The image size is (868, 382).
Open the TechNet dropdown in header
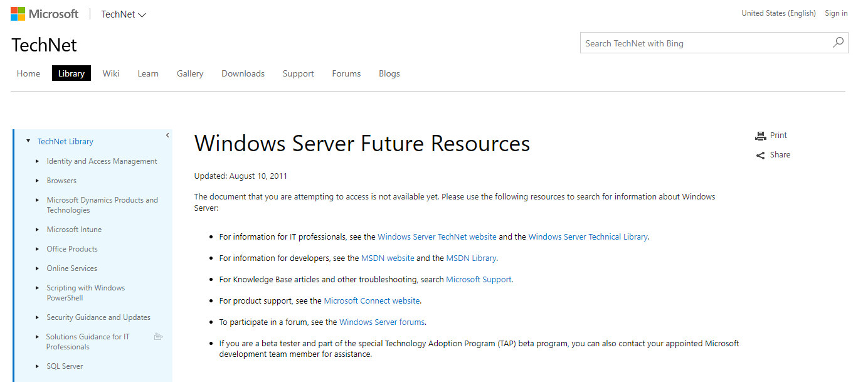tap(124, 14)
